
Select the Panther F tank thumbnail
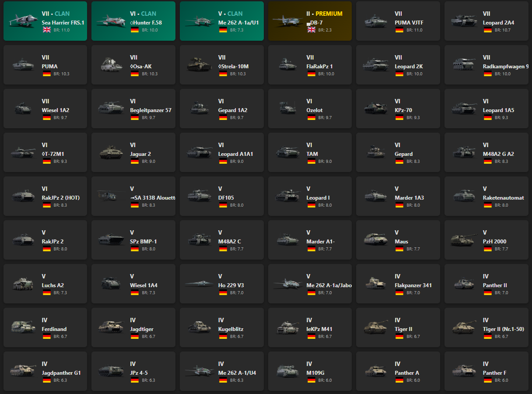(x=464, y=371)
